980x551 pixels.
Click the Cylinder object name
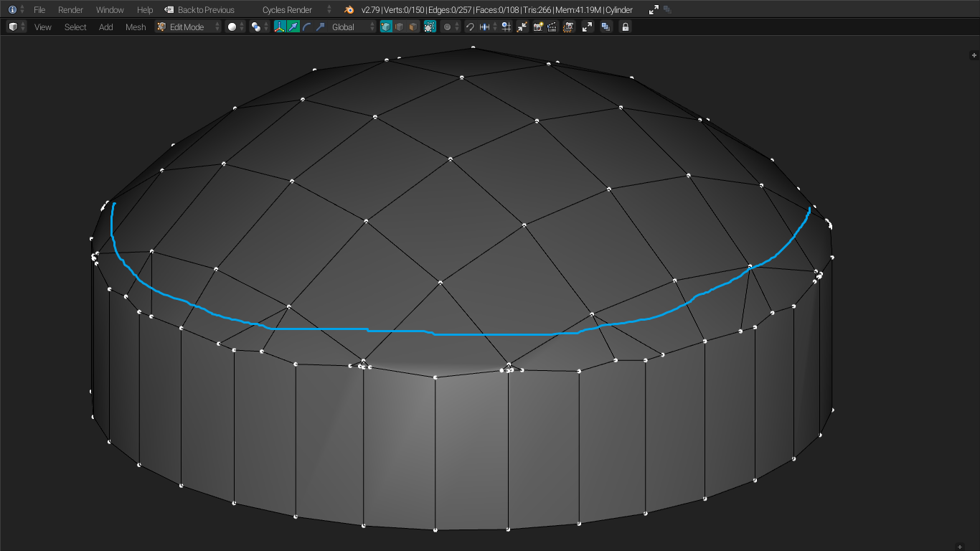coord(619,10)
